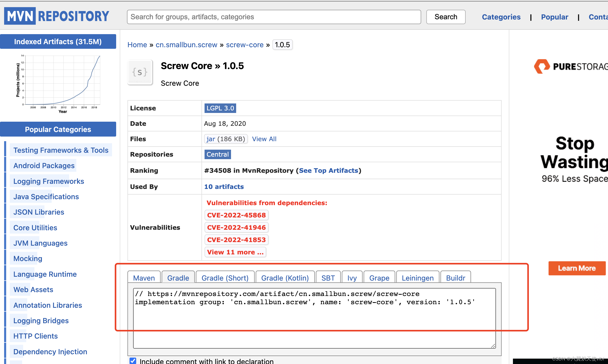Click the Include comment with link label
Screen dimensions: 608x364
pyautogui.click(x=206, y=361)
